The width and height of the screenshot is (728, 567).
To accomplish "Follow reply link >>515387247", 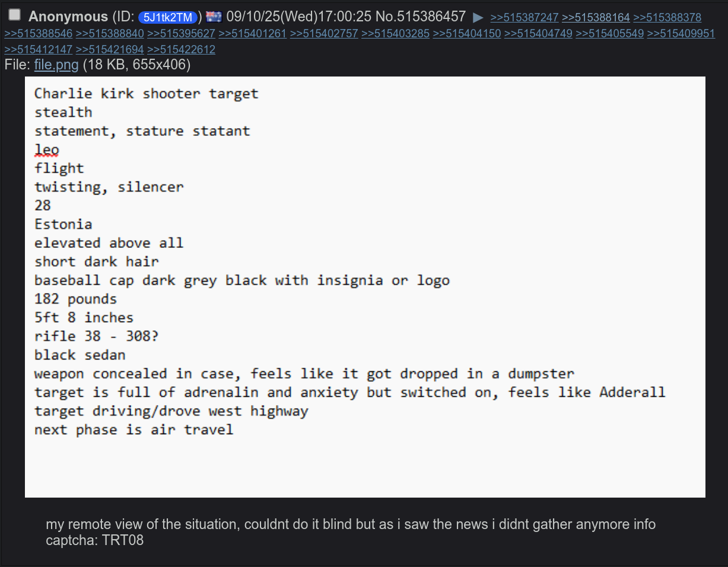I will tap(524, 18).
